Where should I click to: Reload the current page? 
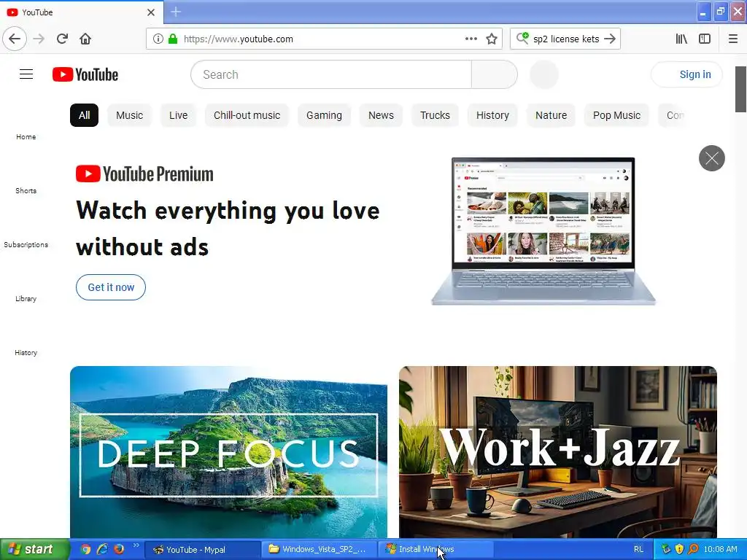click(62, 39)
